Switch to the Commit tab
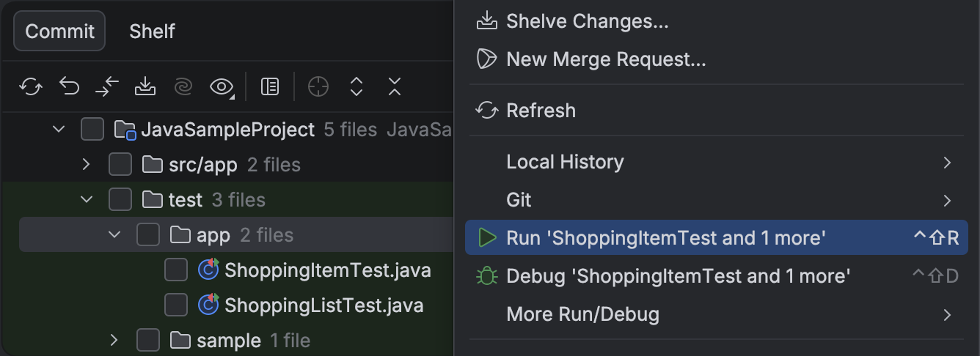 click(x=59, y=31)
